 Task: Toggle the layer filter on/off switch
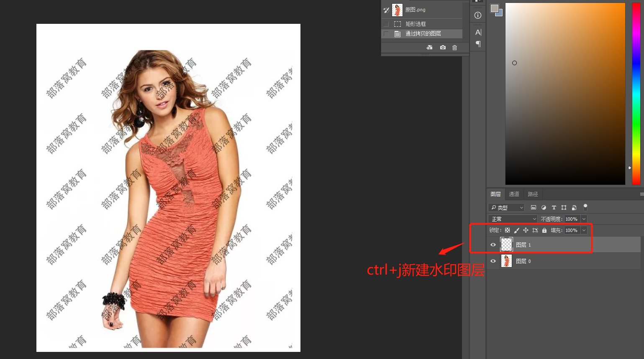click(x=585, y=207)
